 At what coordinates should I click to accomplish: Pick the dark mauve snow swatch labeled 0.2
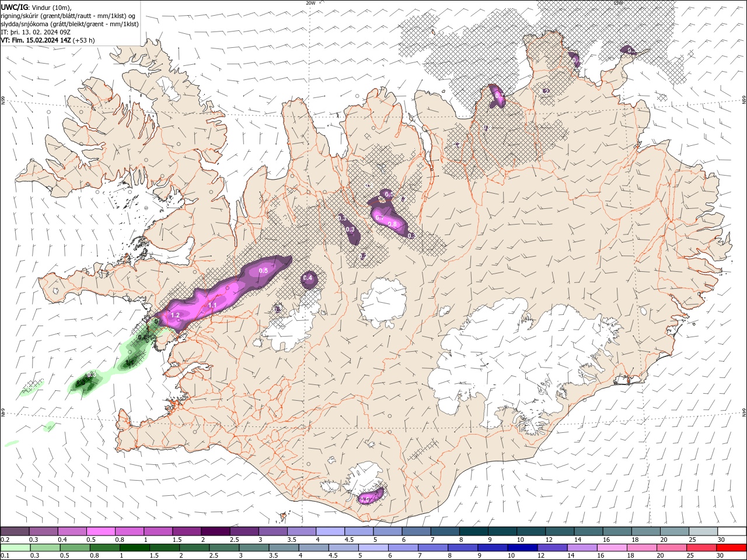click(x=15, y=531)
